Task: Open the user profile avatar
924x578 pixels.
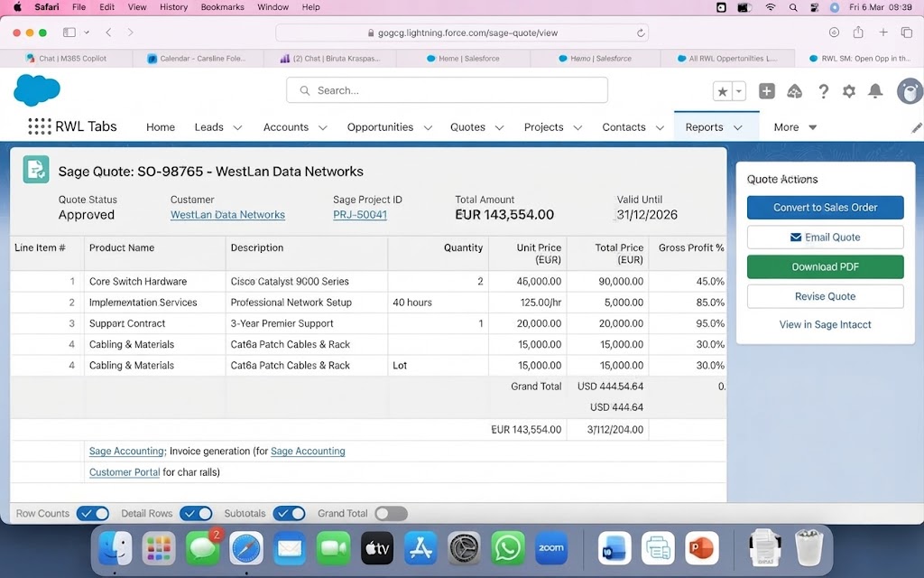Action: coord(910,91)
